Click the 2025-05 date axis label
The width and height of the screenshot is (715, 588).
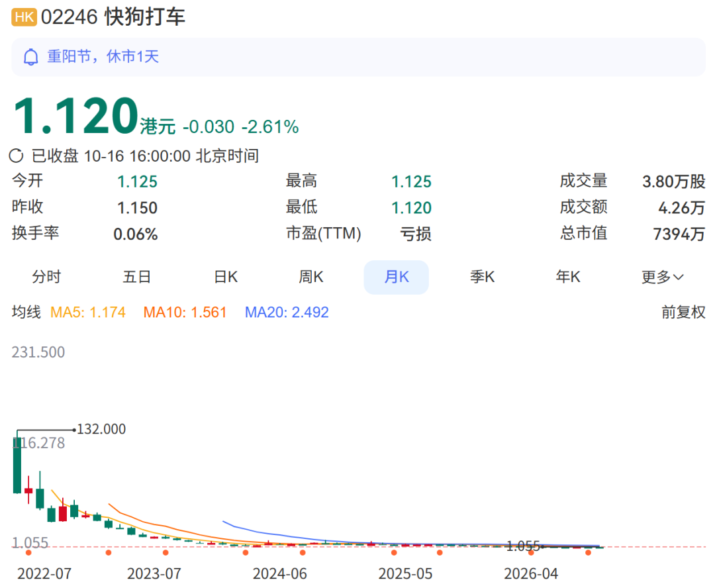click(405, 574)
